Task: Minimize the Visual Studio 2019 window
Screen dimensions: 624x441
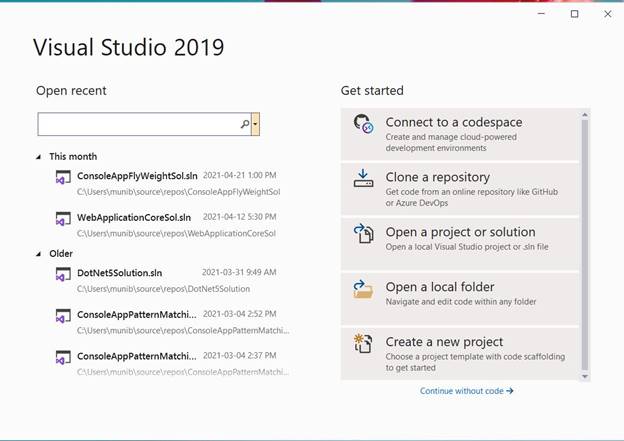Action: 541,14
